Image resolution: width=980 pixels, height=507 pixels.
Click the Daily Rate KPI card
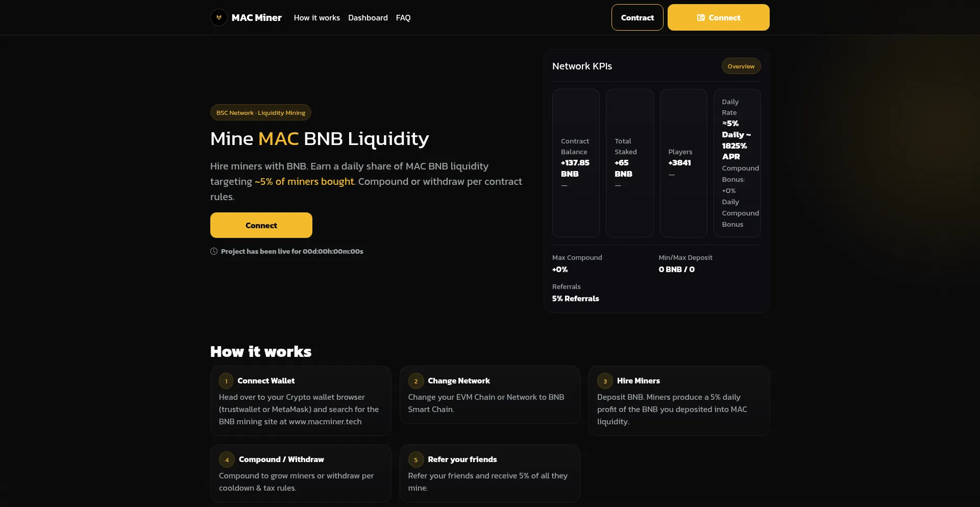[x=737, y=163]
